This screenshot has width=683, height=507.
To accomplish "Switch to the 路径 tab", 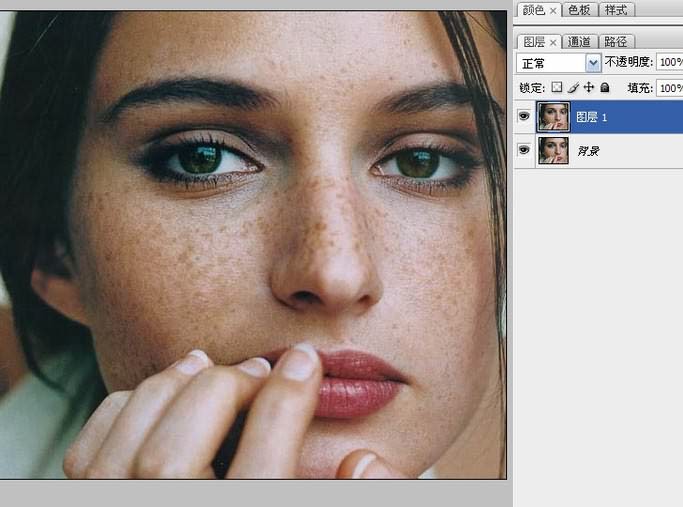I will [616, 42].
